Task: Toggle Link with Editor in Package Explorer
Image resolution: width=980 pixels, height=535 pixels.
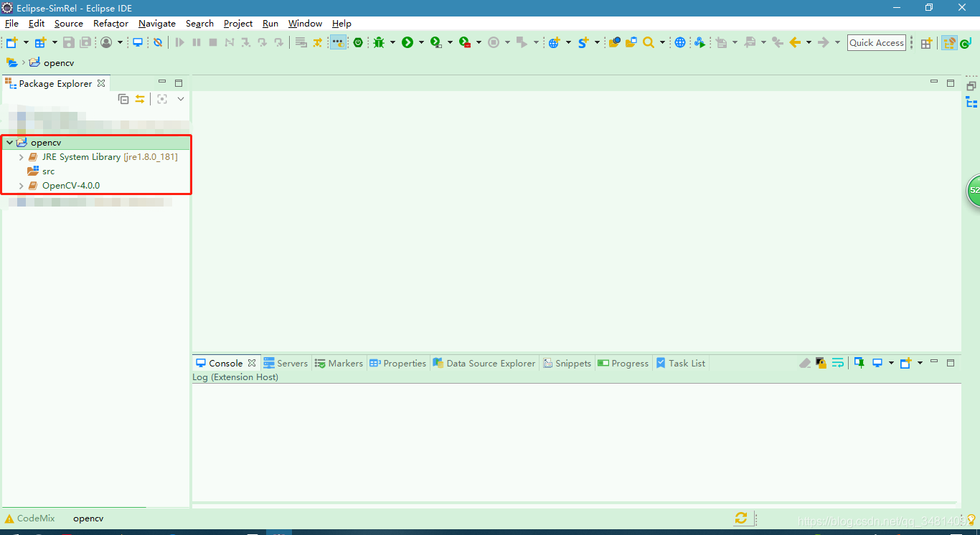Action: (x=141, y=99)
